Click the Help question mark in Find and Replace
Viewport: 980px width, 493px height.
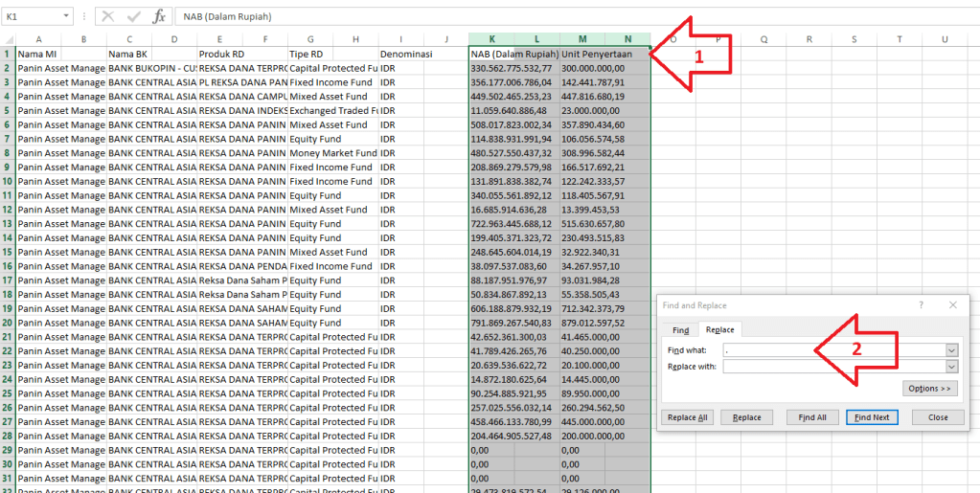921,304
